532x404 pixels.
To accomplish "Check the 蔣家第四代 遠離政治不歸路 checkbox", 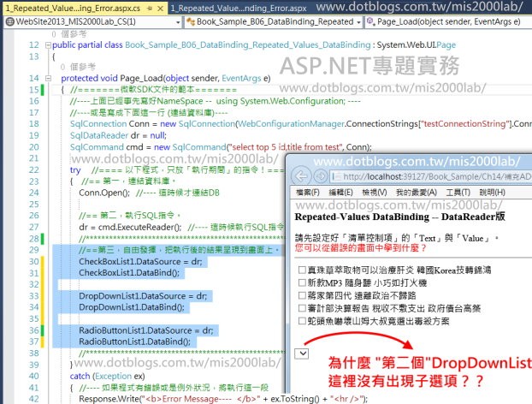I will (x=302, y=295).
